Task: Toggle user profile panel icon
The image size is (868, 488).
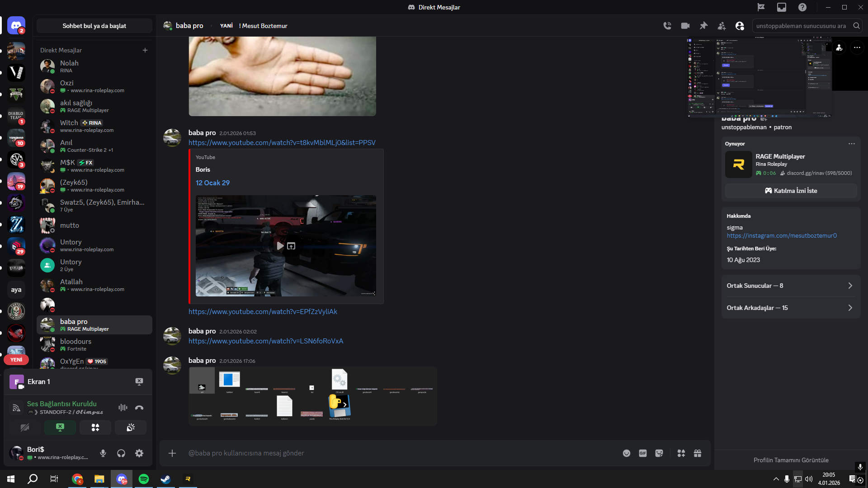Action: [x=740, y=26]
